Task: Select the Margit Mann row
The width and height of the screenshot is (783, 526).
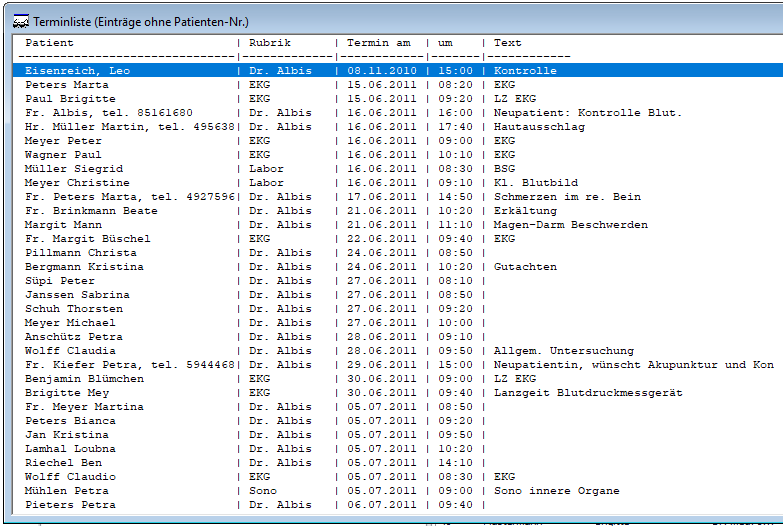Action: pyautogui.click(x=397, y=224)
